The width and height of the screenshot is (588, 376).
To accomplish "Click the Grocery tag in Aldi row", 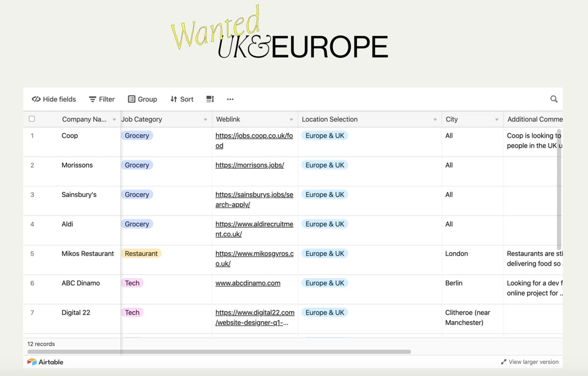I will tap(137, 224).
